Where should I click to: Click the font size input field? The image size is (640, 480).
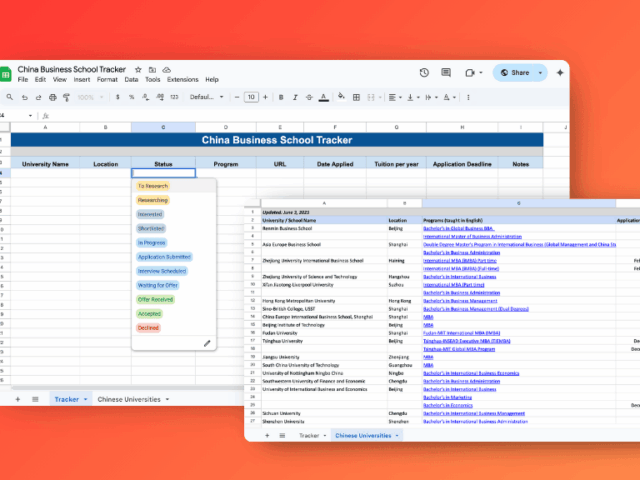pos(251,97)
